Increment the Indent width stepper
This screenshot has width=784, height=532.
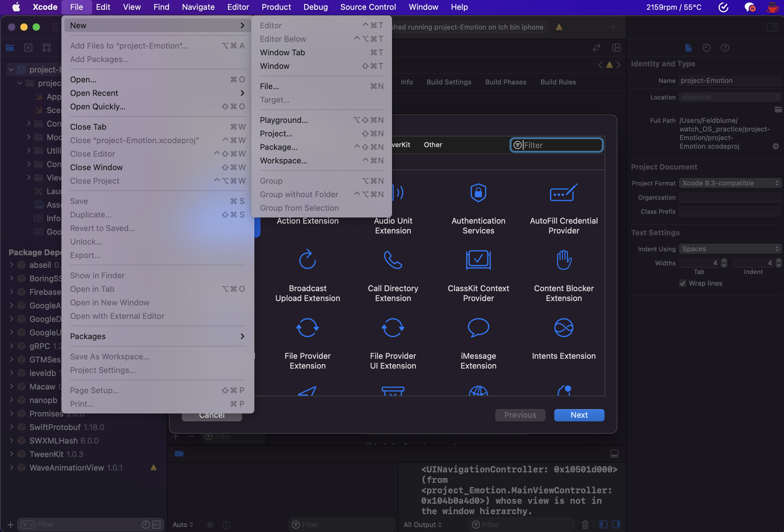point(778,260)
